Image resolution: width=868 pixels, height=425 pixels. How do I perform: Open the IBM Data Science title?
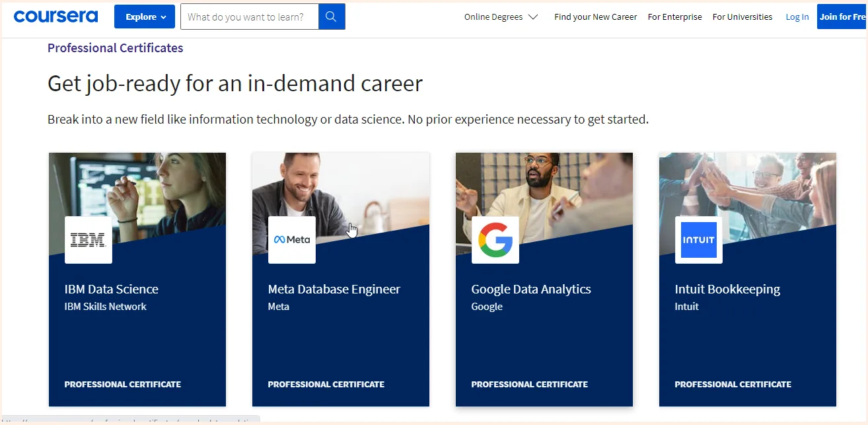[x=112, y=290]
